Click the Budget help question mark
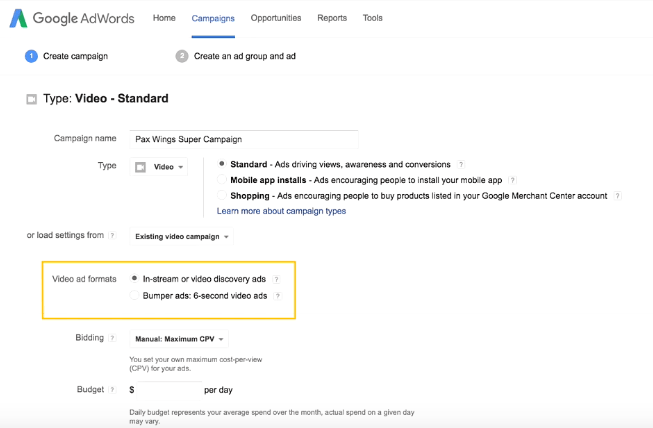The image size is (653, 428). coord(112,389)
